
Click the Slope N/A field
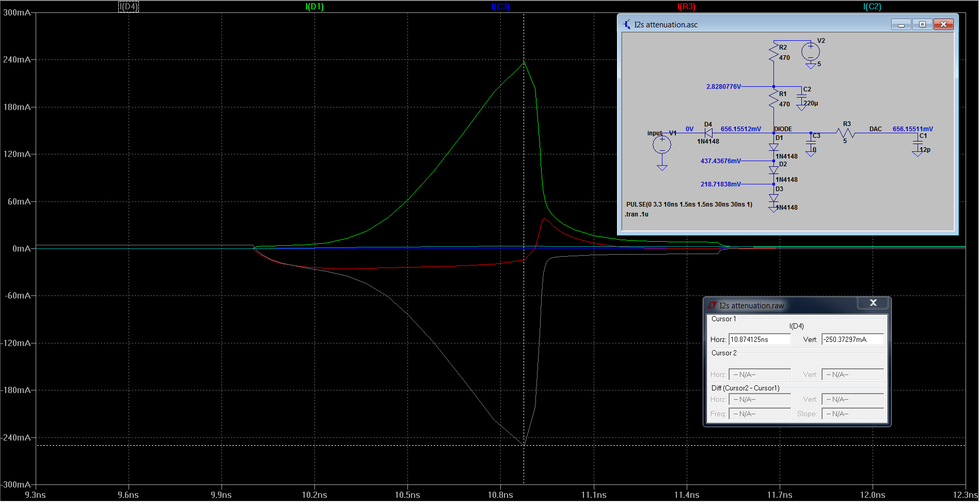pyautogui.click(x=852, y=414)
